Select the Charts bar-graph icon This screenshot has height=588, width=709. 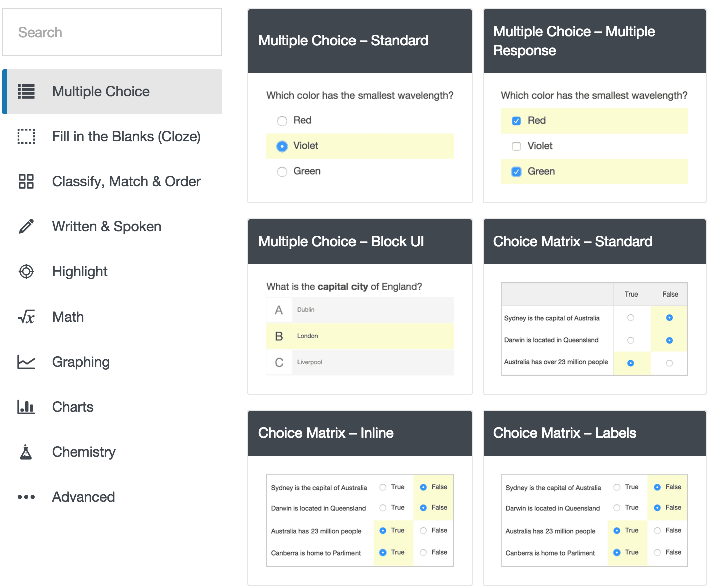(x=26, y=407)
